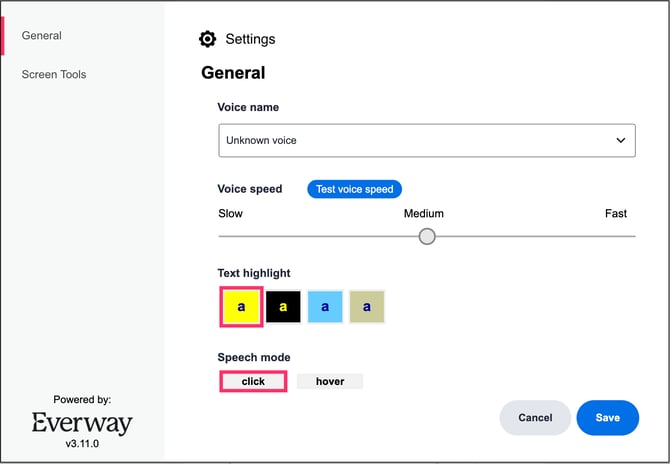
Task: Save the settings
Action: click(608, 417)
